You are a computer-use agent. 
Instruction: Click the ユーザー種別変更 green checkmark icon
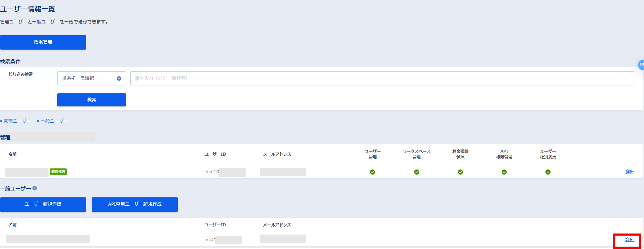(x=548, y=172)
